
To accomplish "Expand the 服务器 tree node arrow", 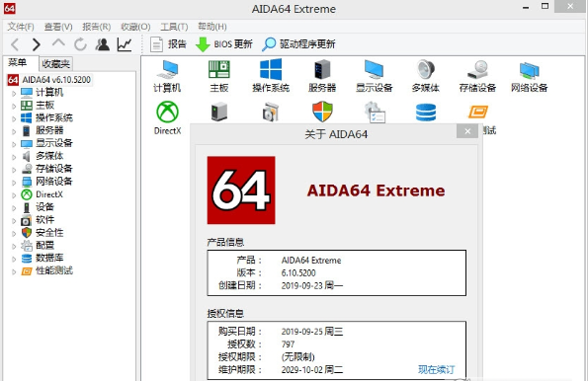I will pos(14,131).
